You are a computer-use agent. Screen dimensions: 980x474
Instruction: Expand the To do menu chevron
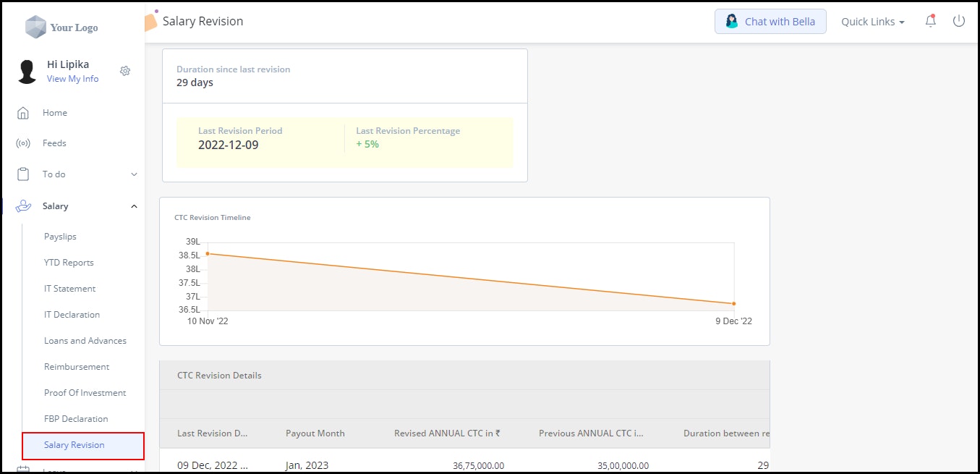click(x=134, y=174)
